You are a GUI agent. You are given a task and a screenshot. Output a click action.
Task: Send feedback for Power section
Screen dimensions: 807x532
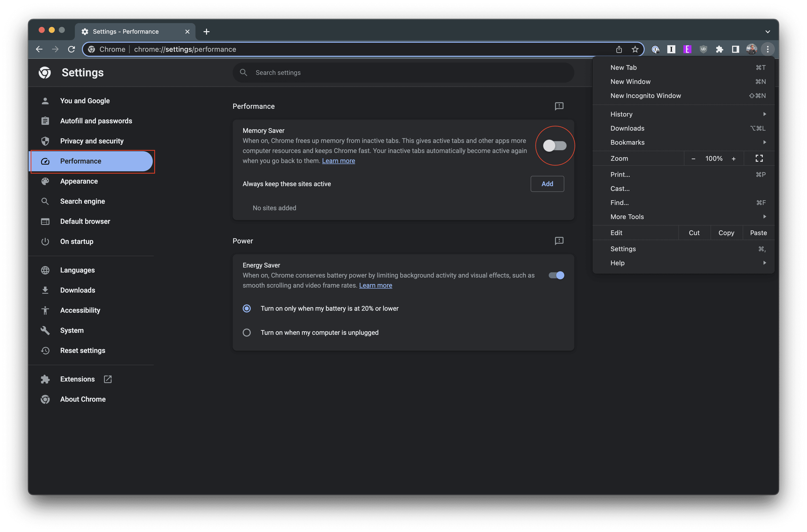(559, 241)
